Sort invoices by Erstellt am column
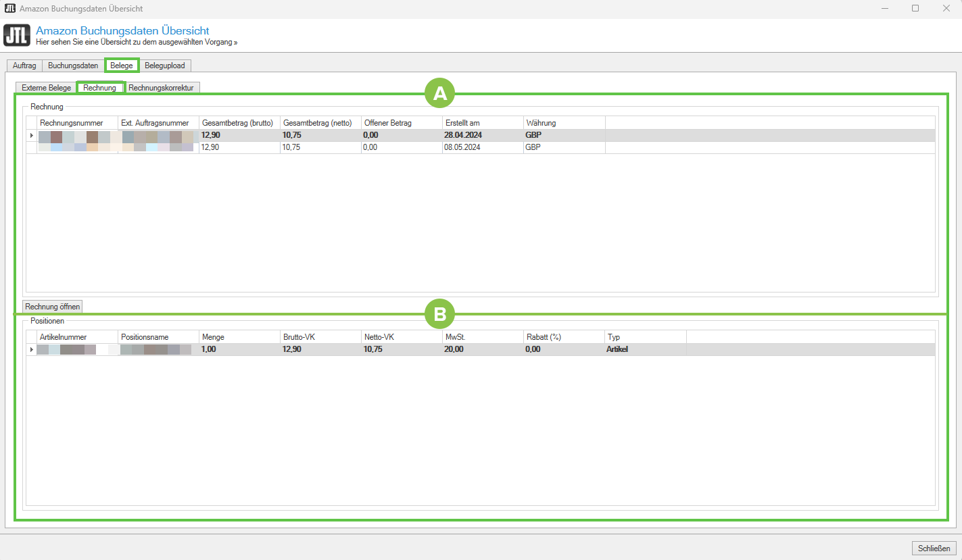The image size is (962, 560). click(x=462, y=123)
